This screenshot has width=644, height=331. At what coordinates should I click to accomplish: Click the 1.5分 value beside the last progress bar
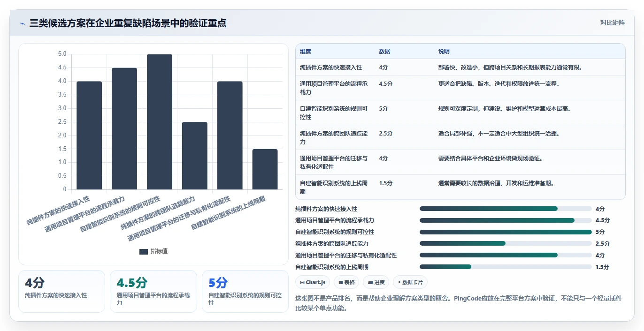[602, 267]
